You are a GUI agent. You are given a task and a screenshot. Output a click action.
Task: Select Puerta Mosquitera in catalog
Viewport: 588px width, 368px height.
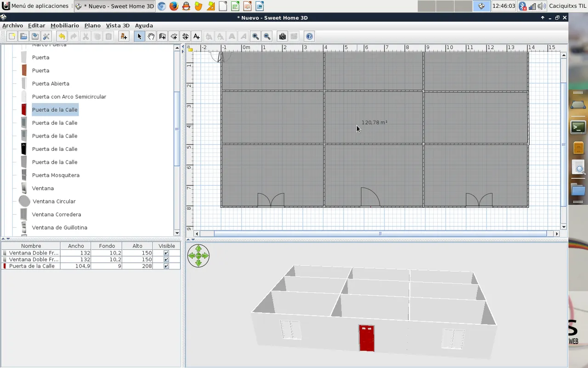pyautogui.click(x=56, y=175)
